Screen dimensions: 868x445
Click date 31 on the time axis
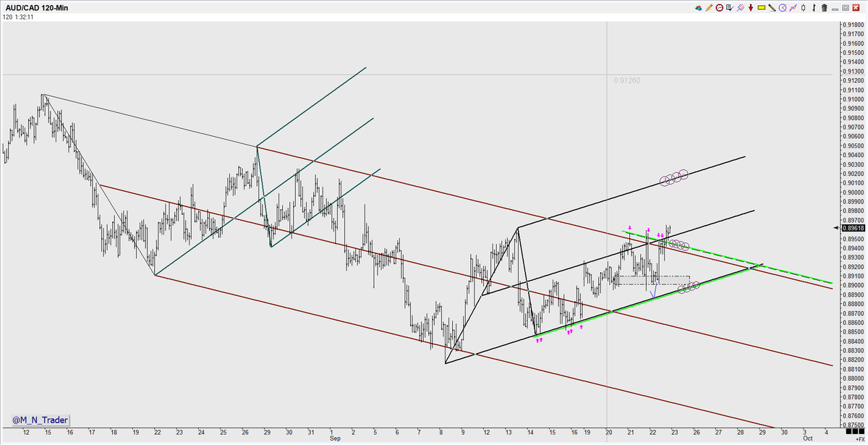(310, 432)
